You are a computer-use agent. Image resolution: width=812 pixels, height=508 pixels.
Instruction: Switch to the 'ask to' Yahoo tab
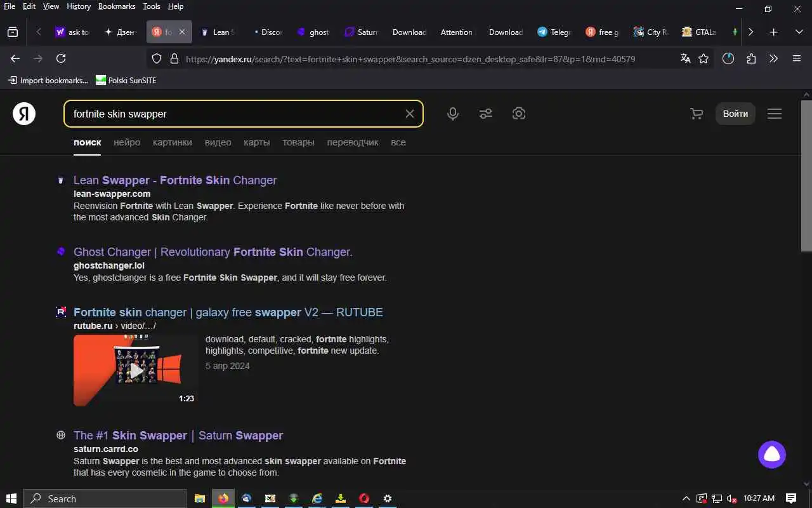tap(72, 32)
